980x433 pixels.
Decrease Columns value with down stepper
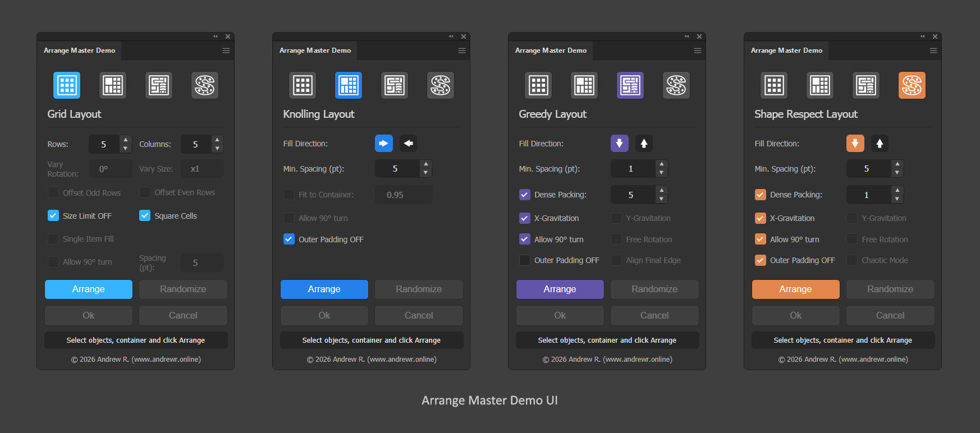[217, 149]
